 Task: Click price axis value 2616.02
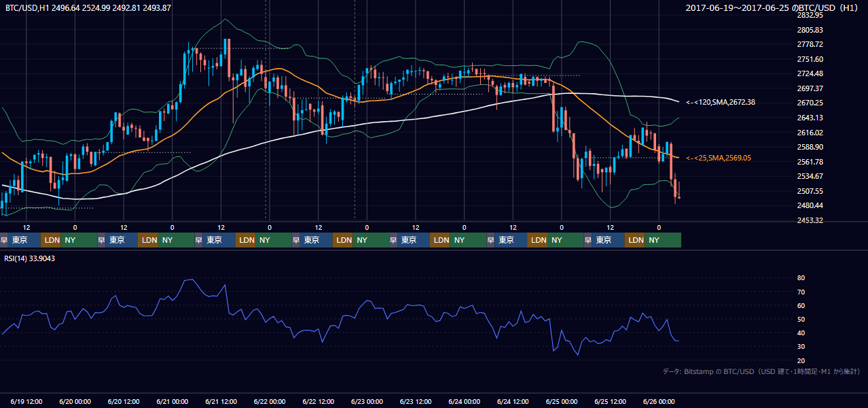[x=810, y=133]
